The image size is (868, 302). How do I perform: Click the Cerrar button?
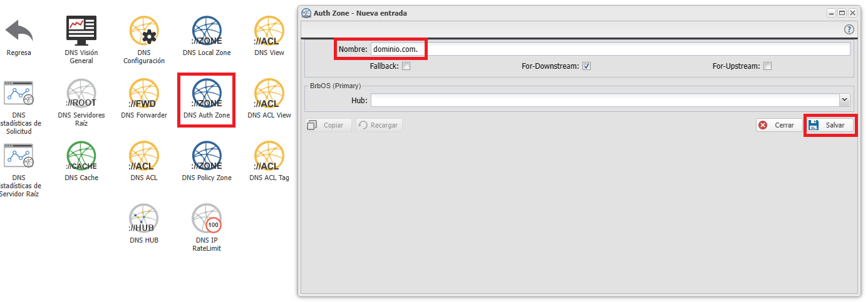778,125
